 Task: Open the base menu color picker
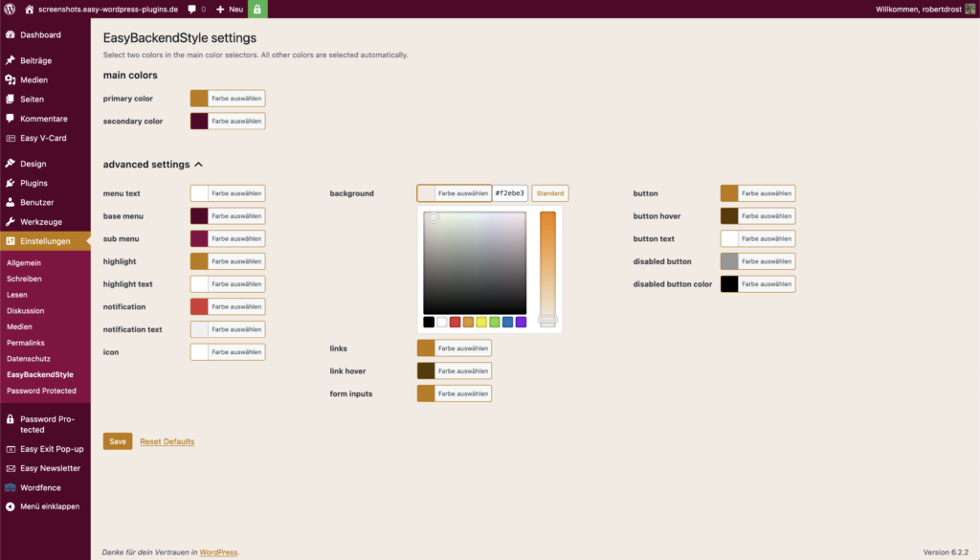click(228, 215)
